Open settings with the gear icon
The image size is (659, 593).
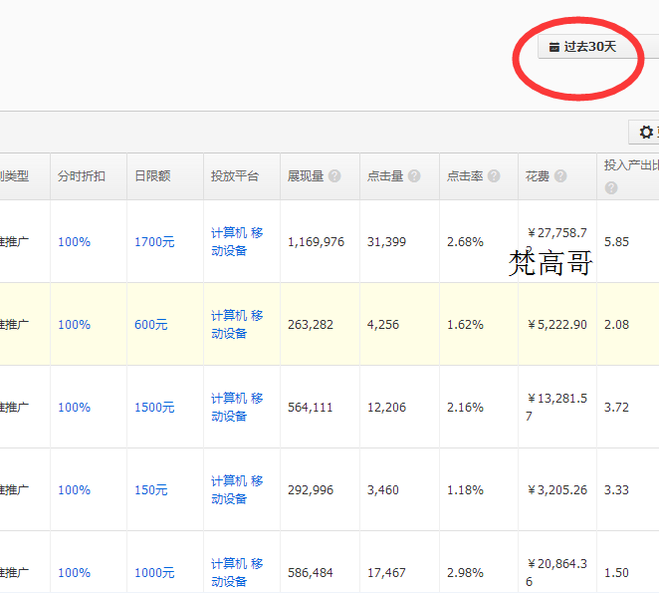coord(646,132)
